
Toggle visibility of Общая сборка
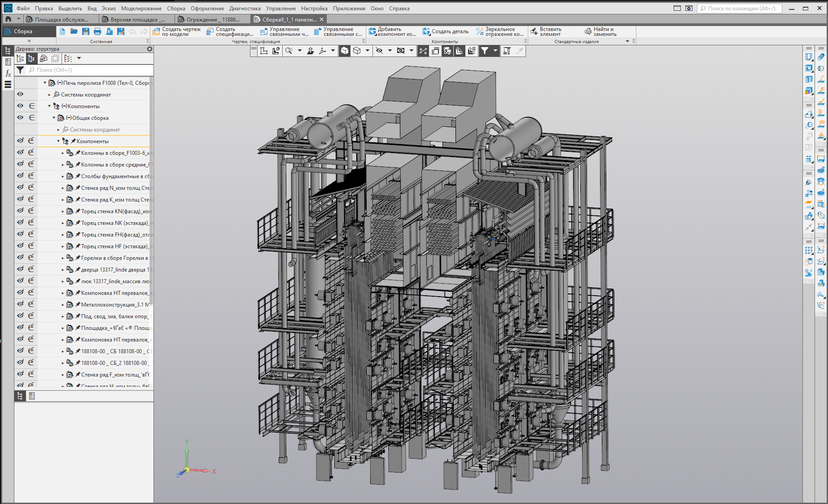pos(20,118)
